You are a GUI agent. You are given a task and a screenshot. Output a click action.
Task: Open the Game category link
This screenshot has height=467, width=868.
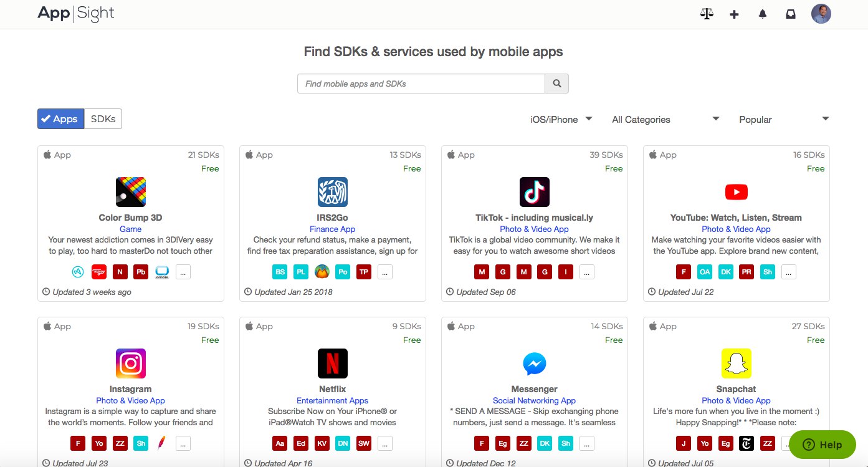[131, 229]
